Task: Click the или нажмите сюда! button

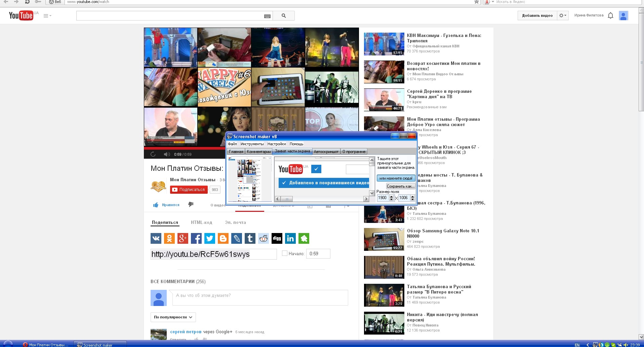Action: click(x=396, y=178)
